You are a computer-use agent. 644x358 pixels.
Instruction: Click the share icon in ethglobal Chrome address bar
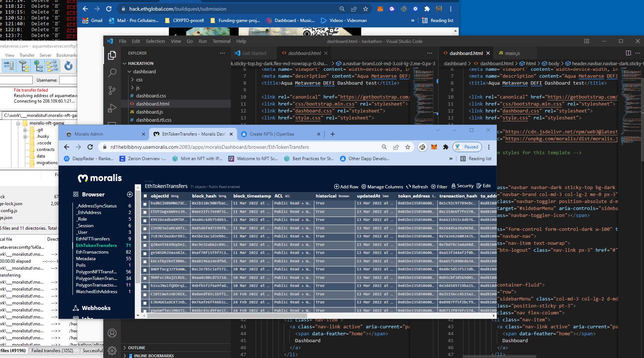(x=354, y=9)
